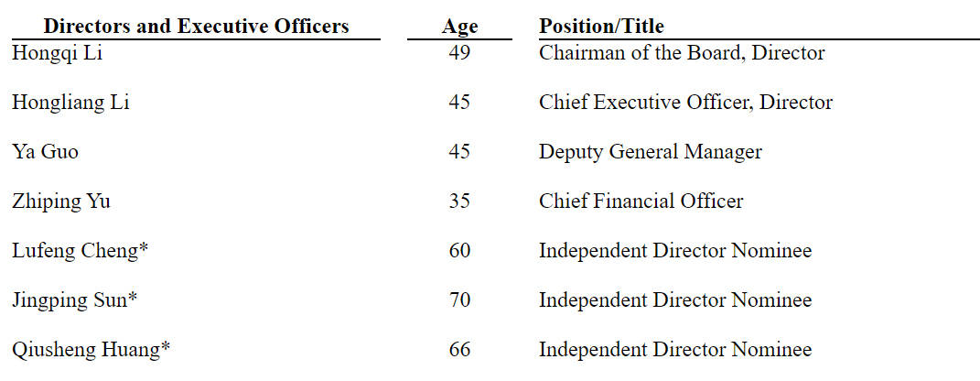This screenshot has height=381, width=980.
Task: Select 'Qiusheng Huang*' entry
Action: (91, 350)
